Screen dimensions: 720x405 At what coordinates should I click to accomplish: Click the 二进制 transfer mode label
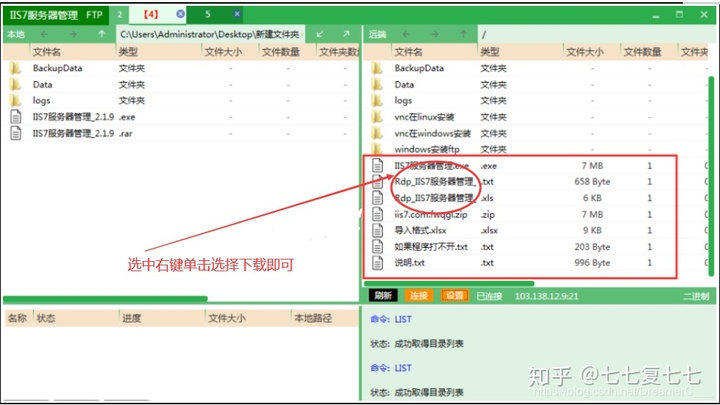pos(696,296)
